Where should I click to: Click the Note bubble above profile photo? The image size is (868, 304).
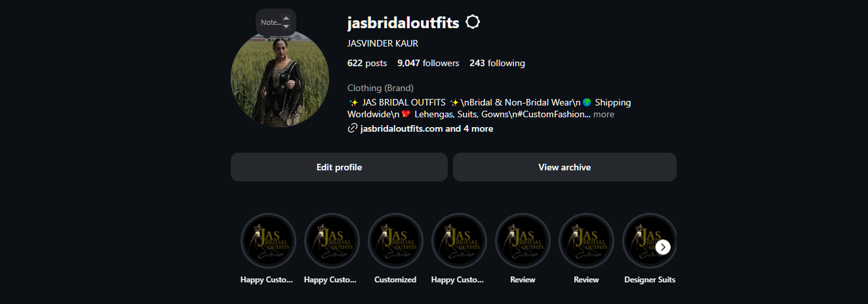[x=275, y=22]
